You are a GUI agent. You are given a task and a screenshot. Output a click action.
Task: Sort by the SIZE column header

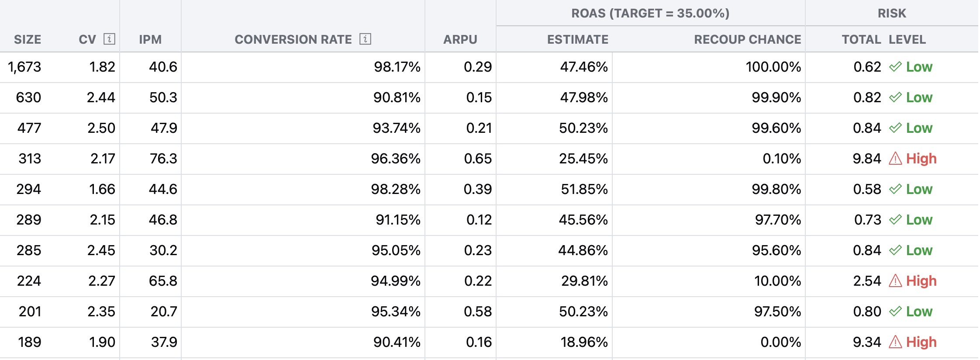pyautogui.click(x=28, y=39)
